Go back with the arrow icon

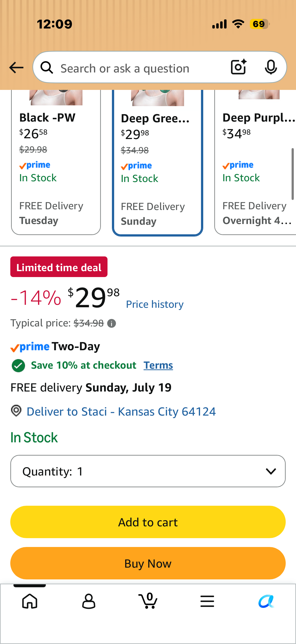[16, 68]
